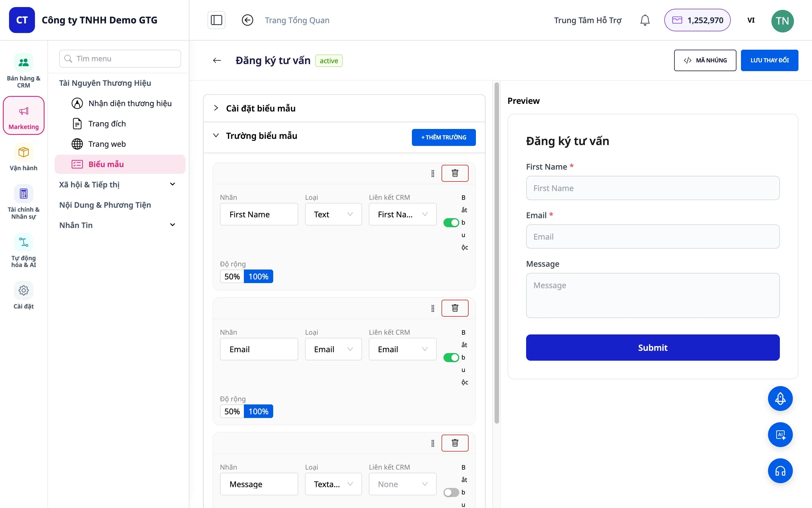Grab the Email field drag handle
Viewport: 812px width, 508px height.
pyautogui.click(x=433, y=308)
